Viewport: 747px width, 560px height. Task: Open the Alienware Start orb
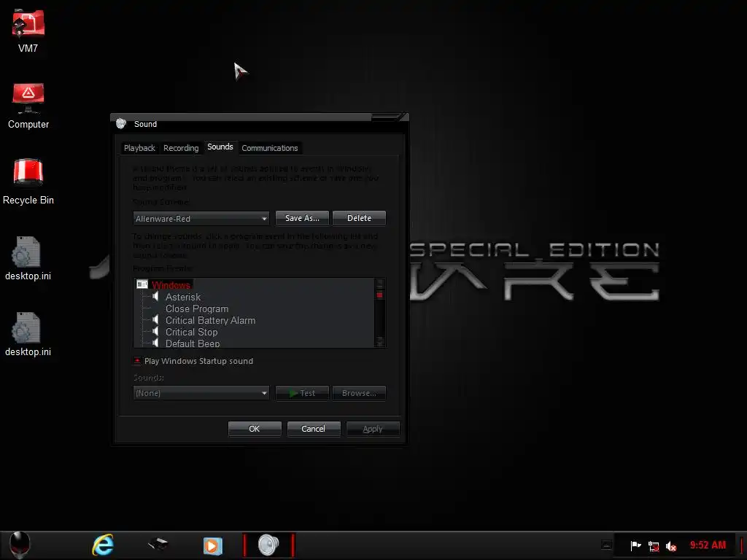tap(20, 545)
